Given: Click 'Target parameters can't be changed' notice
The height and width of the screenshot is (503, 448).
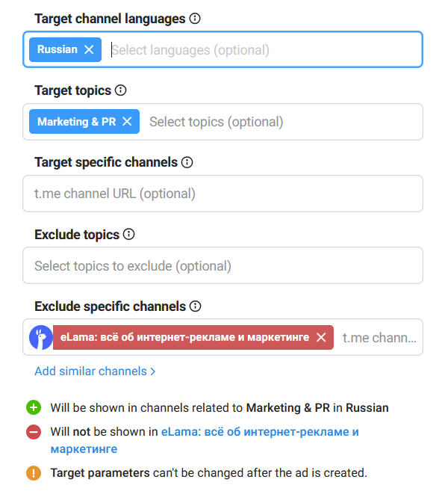Looking at the screenshot, I should click(x=208, y=473).
